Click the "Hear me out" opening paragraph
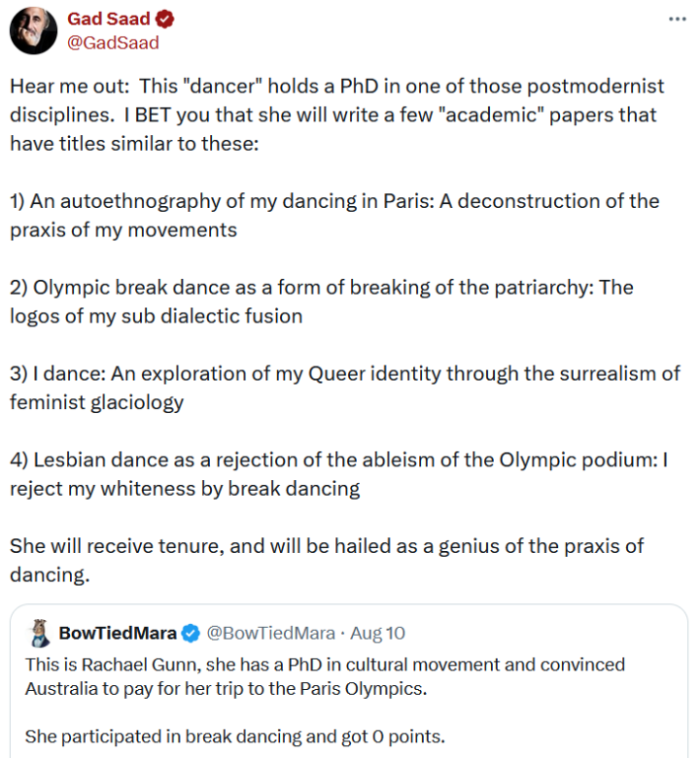700x758 pixels. pyautogui.click(x=335, y=114)
